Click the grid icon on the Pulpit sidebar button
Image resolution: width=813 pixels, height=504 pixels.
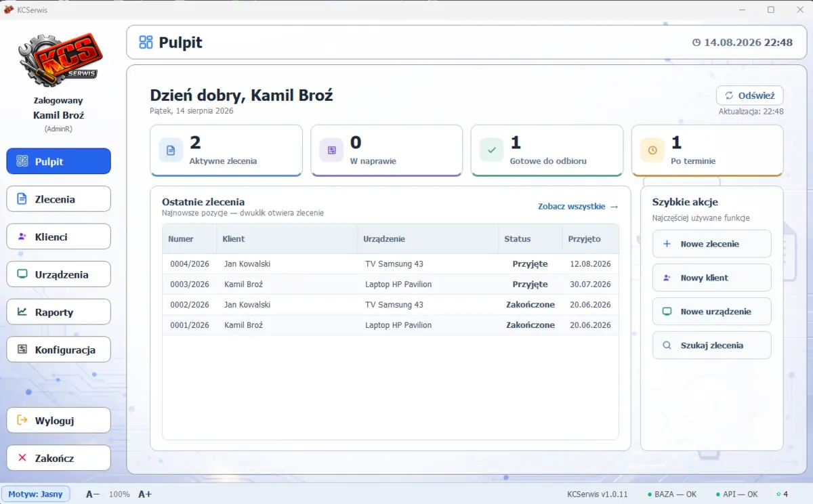coord(22,161)
